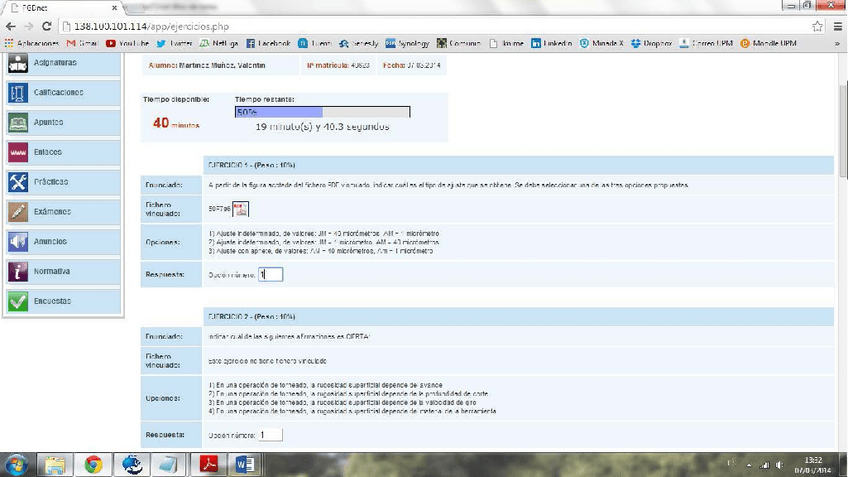
Task: Open YouTube bookmark
Action: [x=127, y=43]
